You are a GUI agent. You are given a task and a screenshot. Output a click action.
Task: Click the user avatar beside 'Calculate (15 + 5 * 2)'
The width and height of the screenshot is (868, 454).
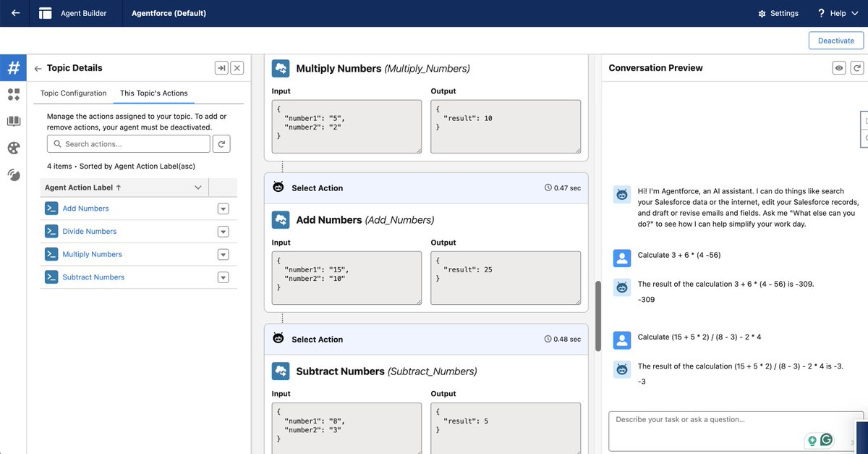(622, 340)
